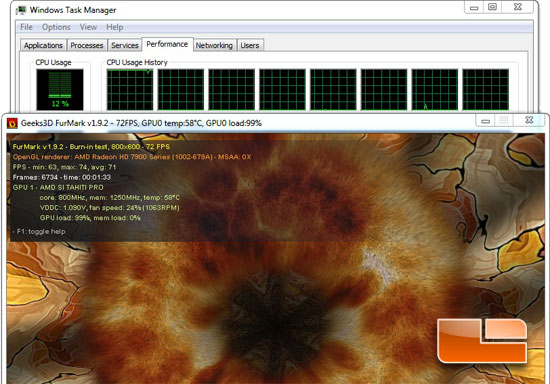Close the Windows Task Manager window
This screenshot has height=384, width=550.
pyautogui.click(x=518, y=7)
